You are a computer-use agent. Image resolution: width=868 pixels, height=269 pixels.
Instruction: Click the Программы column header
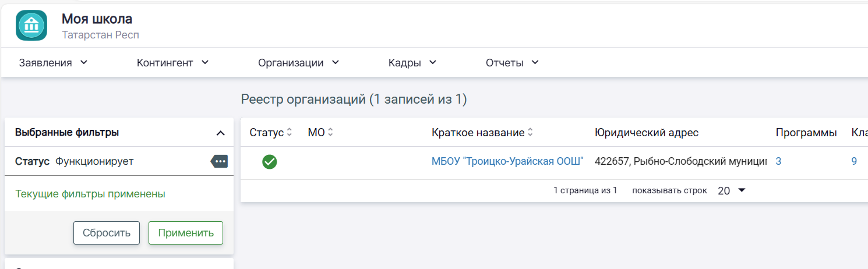[x=806, y=133]
